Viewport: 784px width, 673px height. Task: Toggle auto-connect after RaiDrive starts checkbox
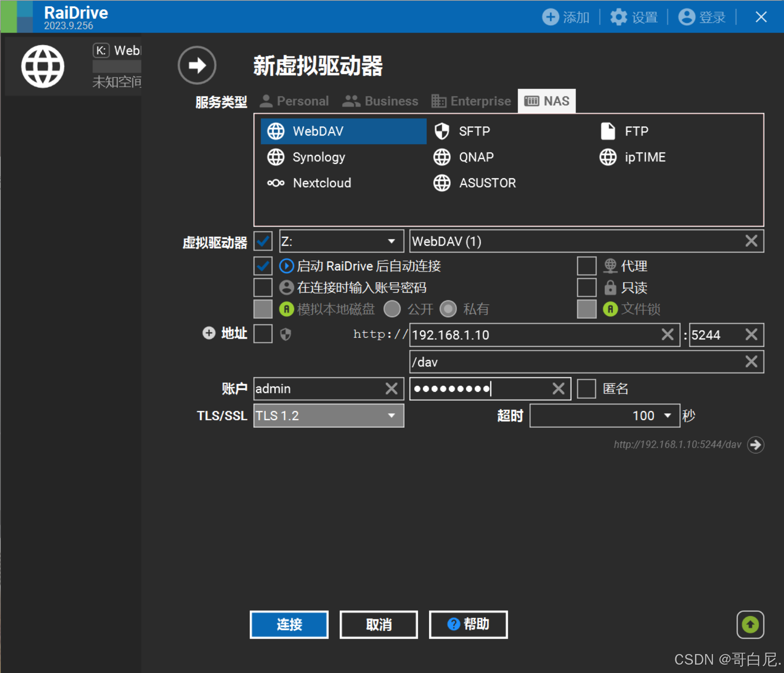263,266
